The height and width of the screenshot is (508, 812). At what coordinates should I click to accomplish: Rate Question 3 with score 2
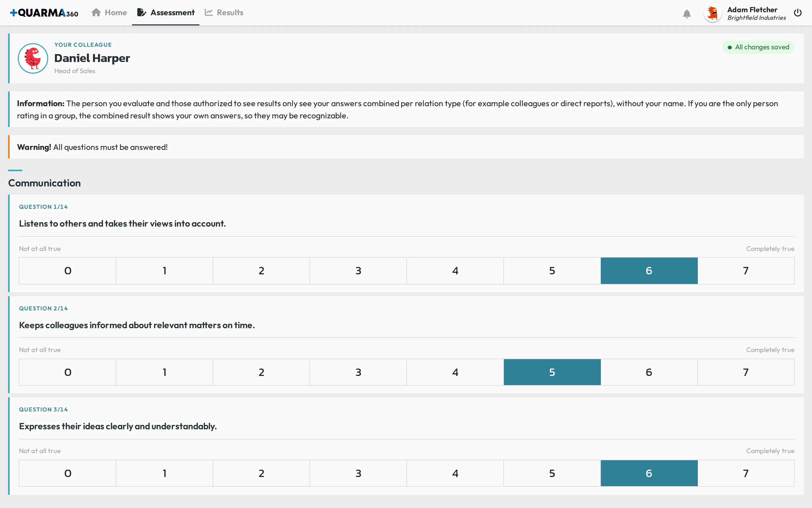pyautogui.click(x=261, y=473)
